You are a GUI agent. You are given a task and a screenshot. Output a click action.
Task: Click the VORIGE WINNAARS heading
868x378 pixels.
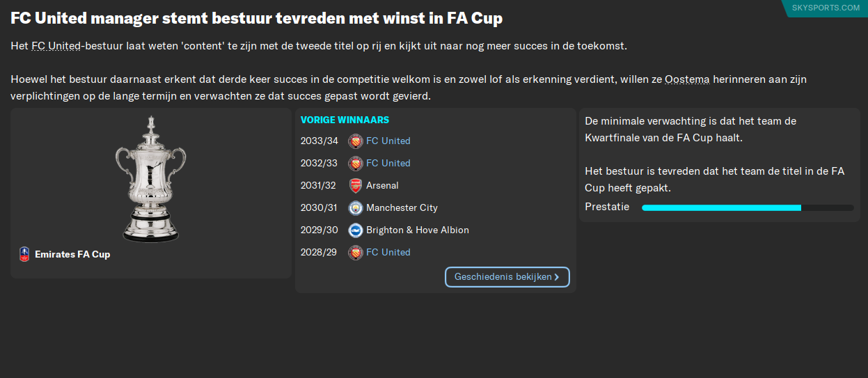point(345,120)
